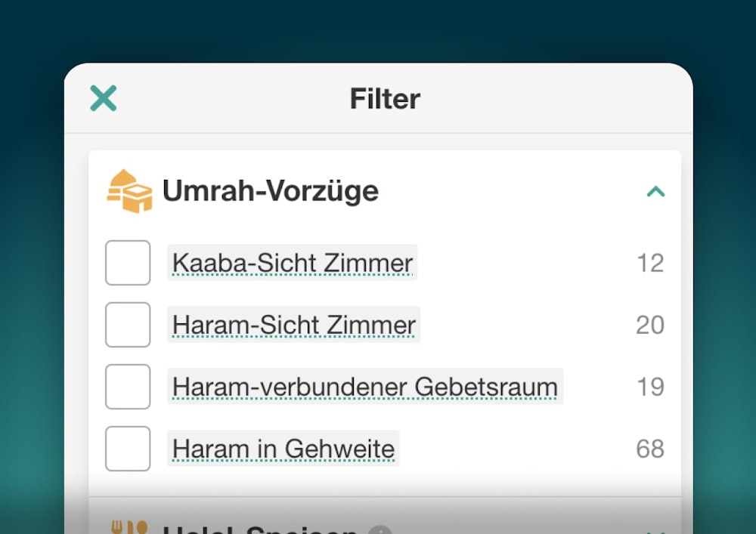Screen dimensions: 756x534
Task: Click the Kaaba icon beside Umrah-Vorzüge
Action: coord(129,191)
